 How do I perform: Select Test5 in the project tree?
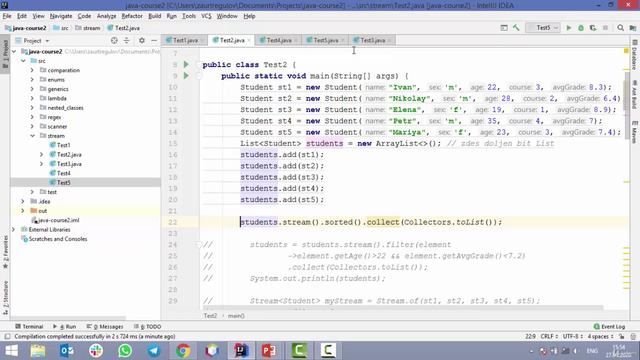pos(63,182)
